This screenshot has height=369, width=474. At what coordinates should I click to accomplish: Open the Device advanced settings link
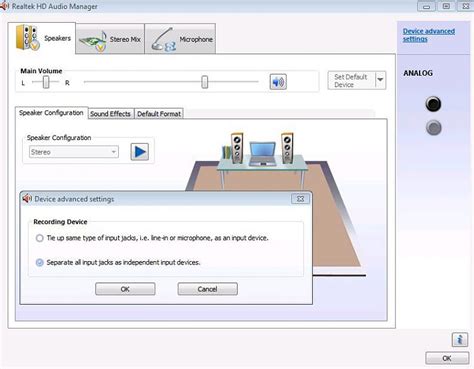coord(429,35)
